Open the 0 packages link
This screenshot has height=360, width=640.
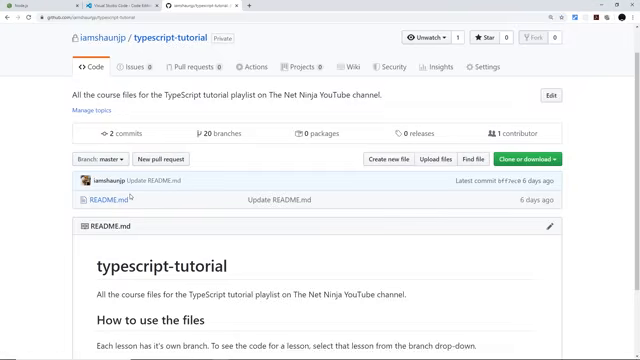pyautogui.click(x=317, y=133)
